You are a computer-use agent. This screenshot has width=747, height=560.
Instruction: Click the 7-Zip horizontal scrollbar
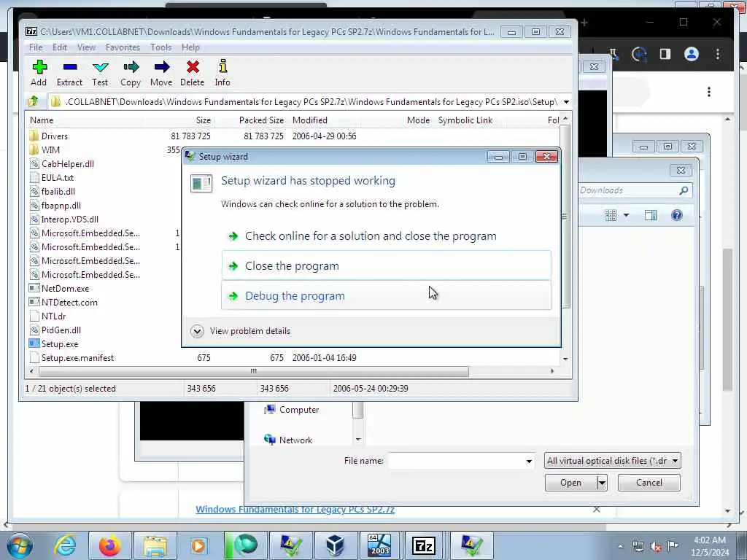253,371
